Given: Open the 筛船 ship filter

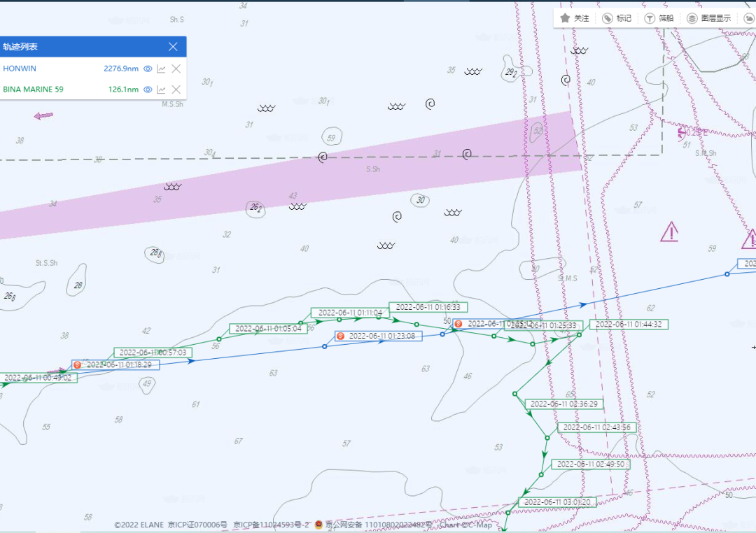Looking at the screenshot, I should pyautogui.click(x=650, y=18).
